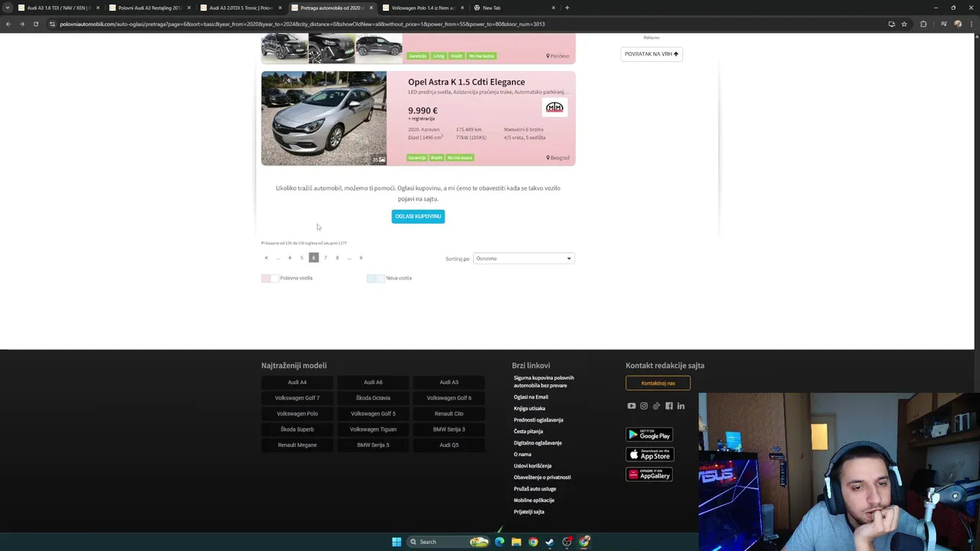Image resolution: width=980 pixels, height=551 pixels.
Task: Switch to the Volkswagen Polo 1.4 tab
Action: pyautogui.click(x=423, y=8)
